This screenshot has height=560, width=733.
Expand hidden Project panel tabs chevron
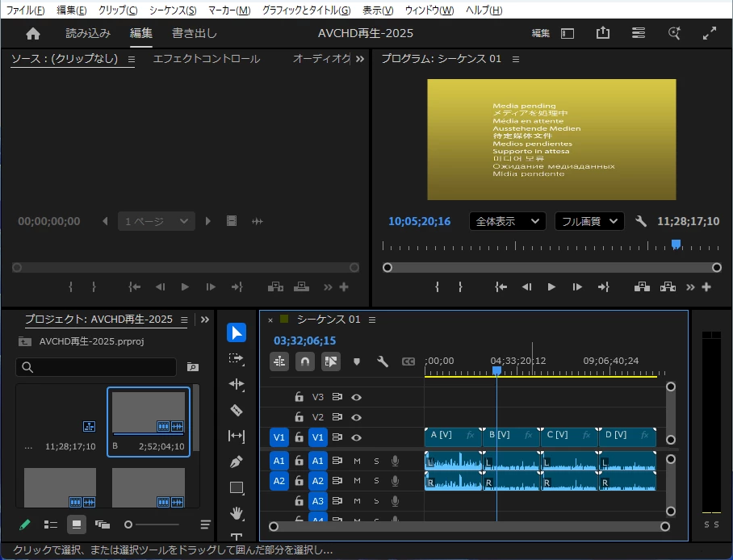point(205,320)
